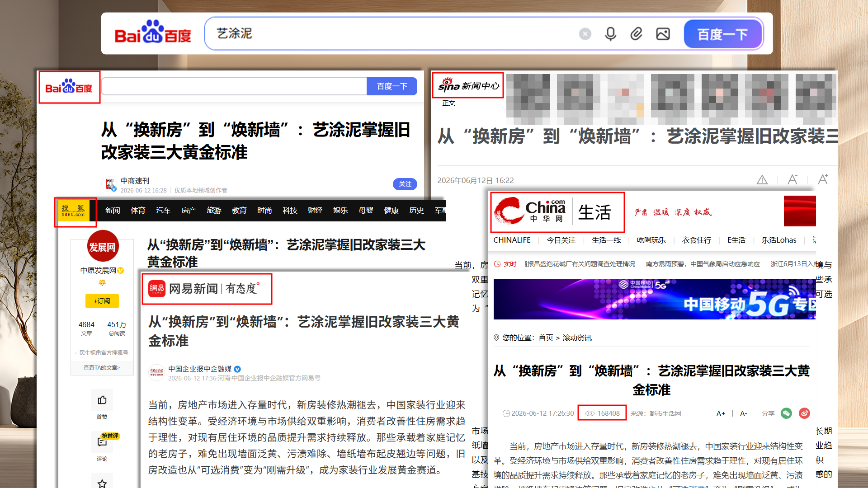This screenshot has width=868, height=488.
Task: Click the thumbs-up like icon on Sohu
Action: tap(102, 400)
